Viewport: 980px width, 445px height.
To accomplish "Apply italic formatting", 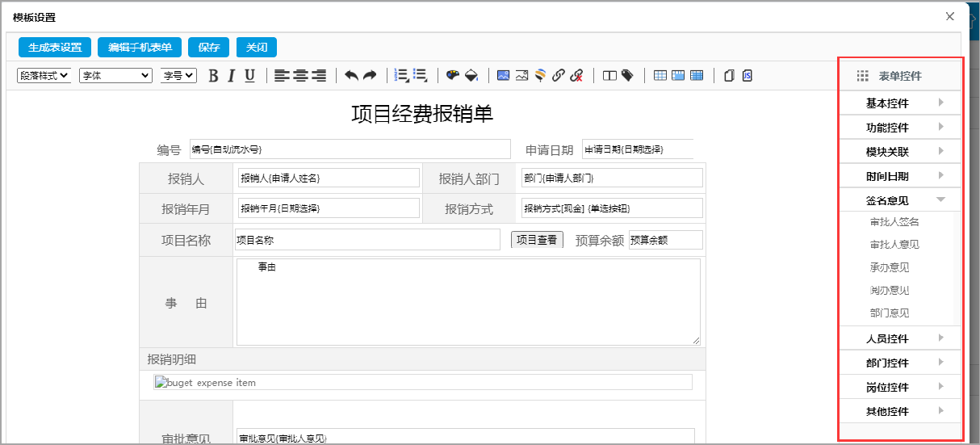I will 231,75.
